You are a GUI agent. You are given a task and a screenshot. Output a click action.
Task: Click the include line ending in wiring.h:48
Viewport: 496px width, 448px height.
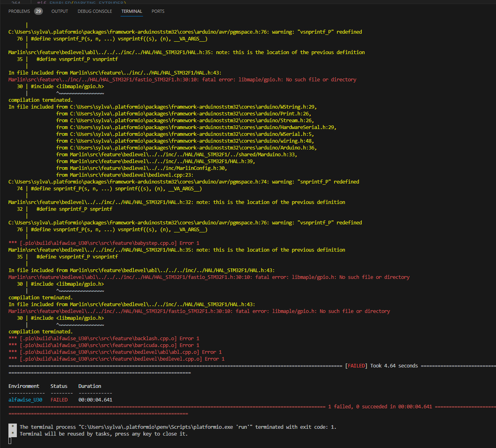(185, 141)
